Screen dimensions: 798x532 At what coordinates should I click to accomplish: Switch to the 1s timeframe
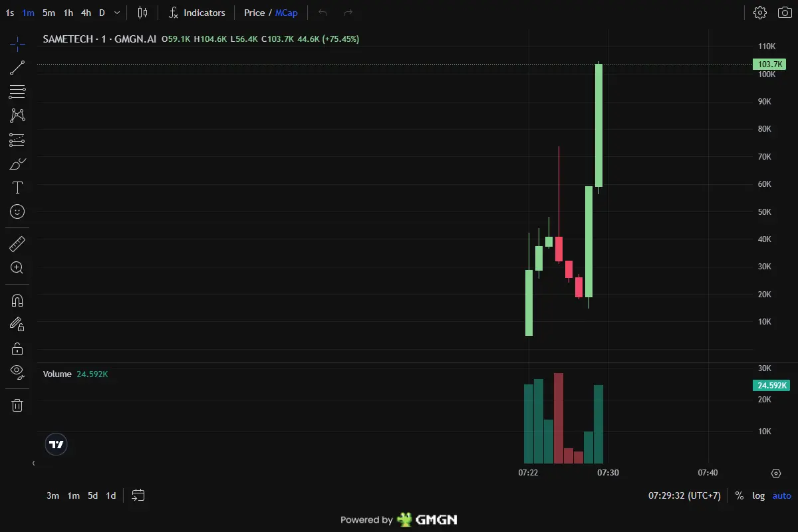(x=10, y=13)
